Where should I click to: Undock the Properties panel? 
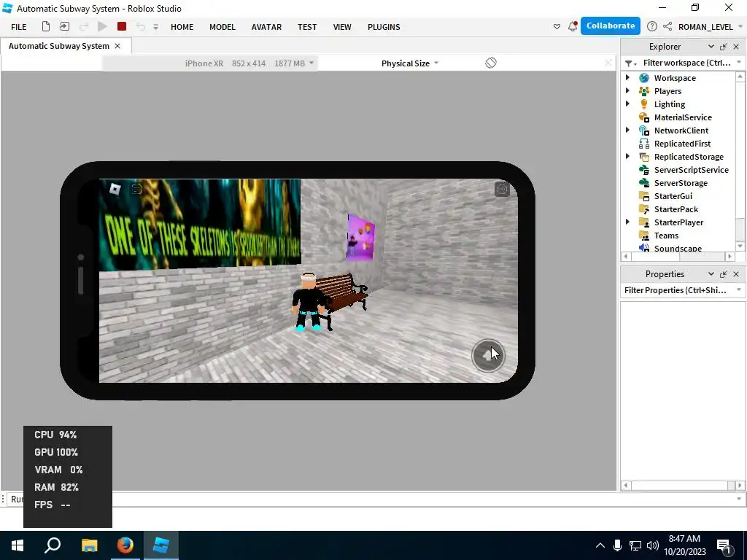click(x=723, y=274)
